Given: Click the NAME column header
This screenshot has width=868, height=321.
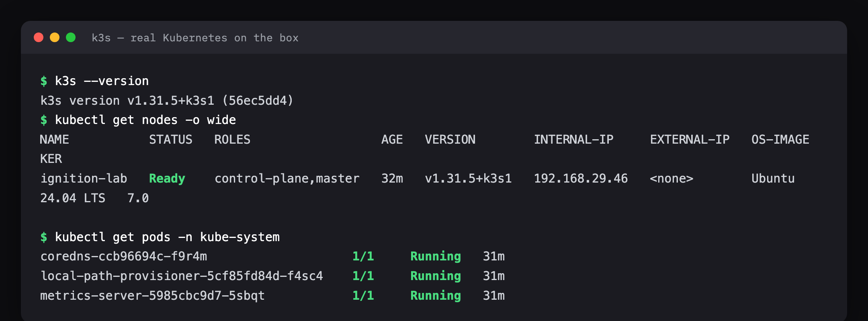Looking at the screenshot, I should [54, 139].
